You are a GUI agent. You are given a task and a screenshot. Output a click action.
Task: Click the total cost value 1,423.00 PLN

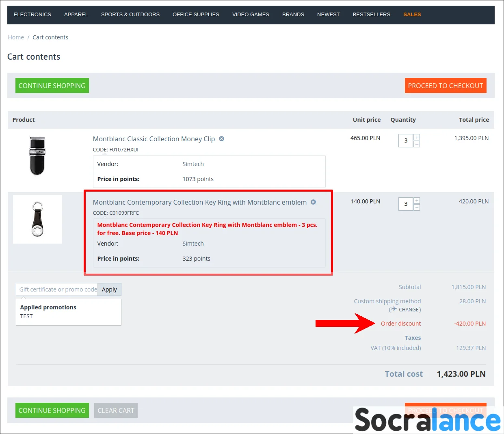[461, 374]
